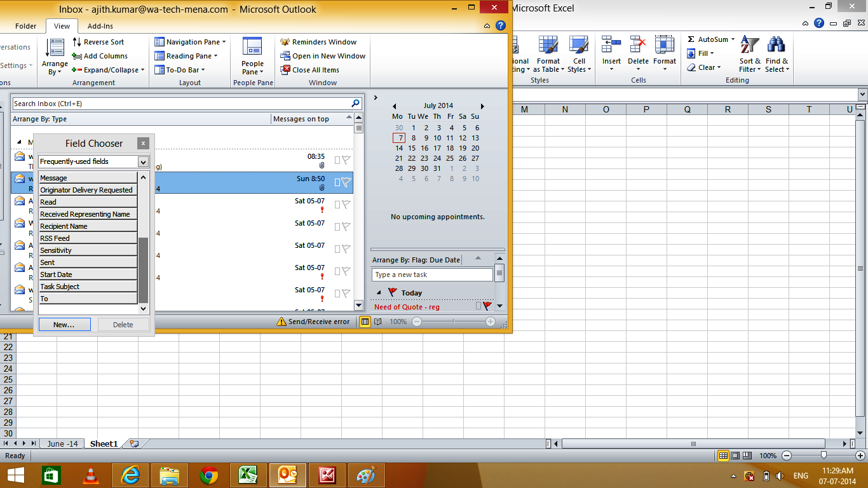Open the Frequently-used fields combo box
The width and height of the screenshot is (868, 488).
click(144, 162)
